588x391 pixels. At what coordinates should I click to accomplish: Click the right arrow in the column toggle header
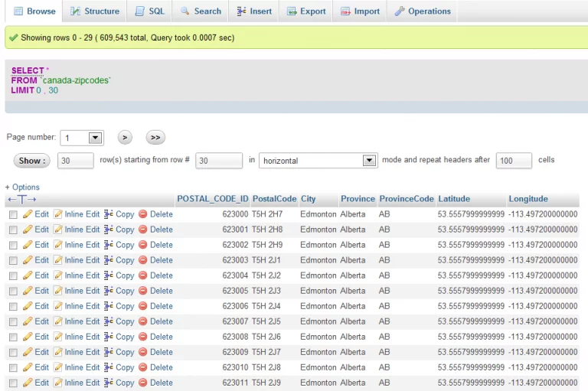31,200
